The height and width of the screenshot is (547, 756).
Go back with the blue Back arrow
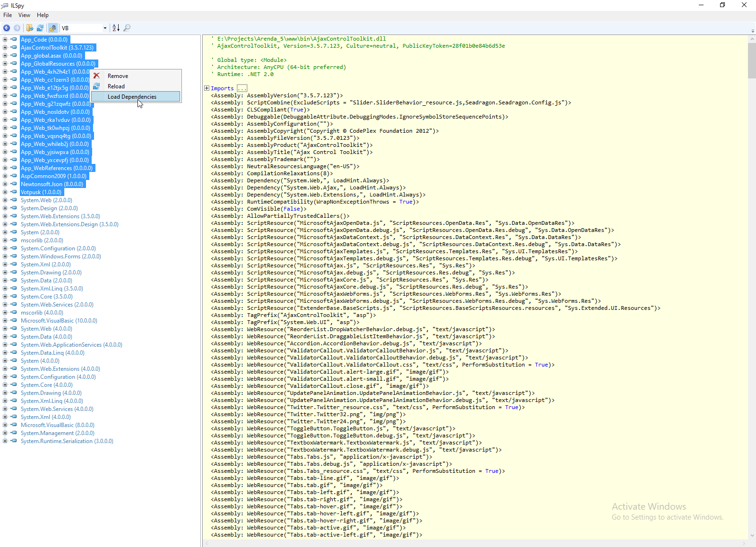click(7, 28)
